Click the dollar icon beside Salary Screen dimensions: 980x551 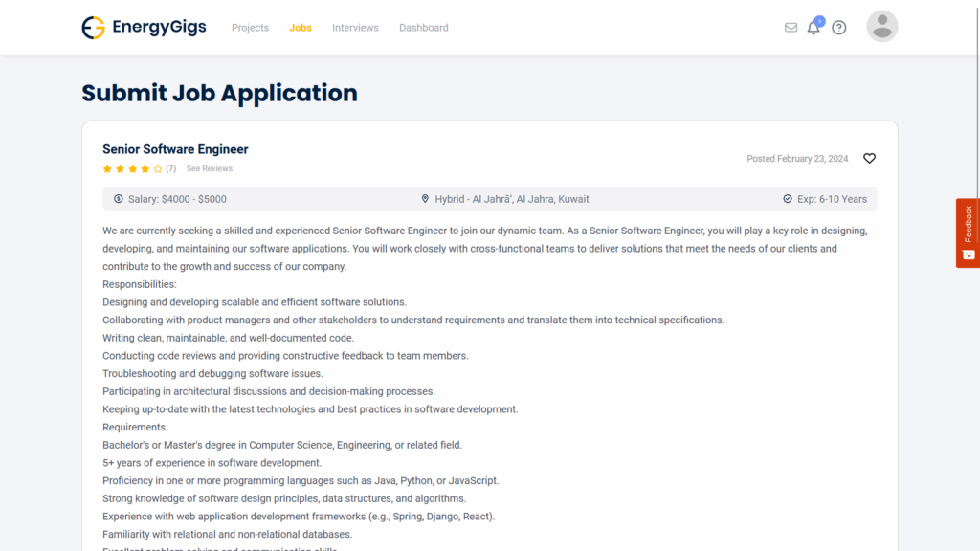[x=119, y=199]
